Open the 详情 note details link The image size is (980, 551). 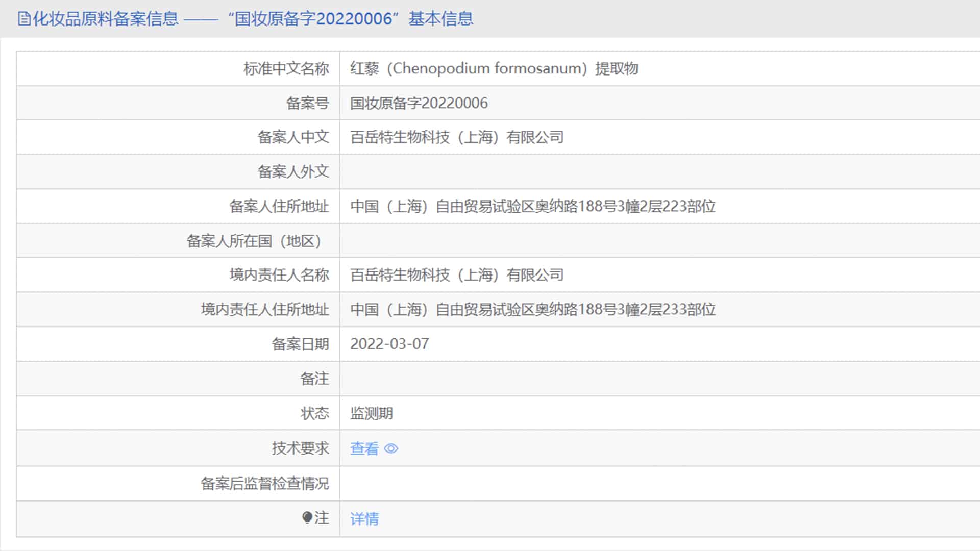point(364,519)
